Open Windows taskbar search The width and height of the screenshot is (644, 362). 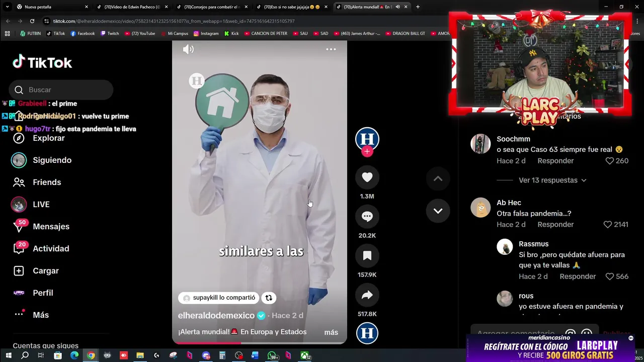(25, 355)
